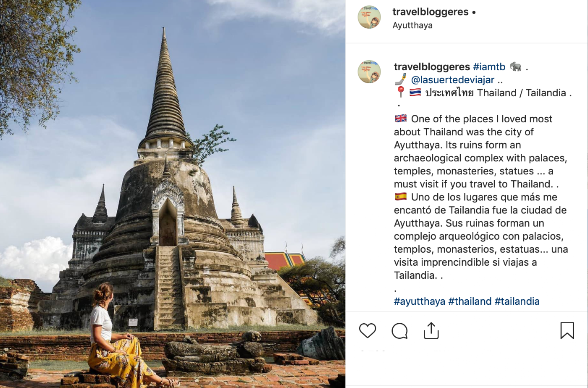This screenshot has width=588, height=388.
Task: Click the Thailand flag emoji
Action: coord(415,92)
